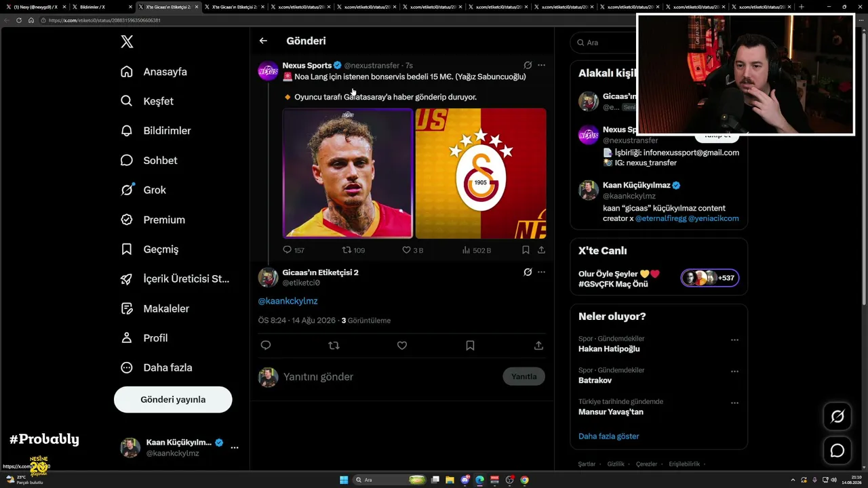Open a new browser tab with the plus button
This screenshot has height=488, width=868.
802,7
